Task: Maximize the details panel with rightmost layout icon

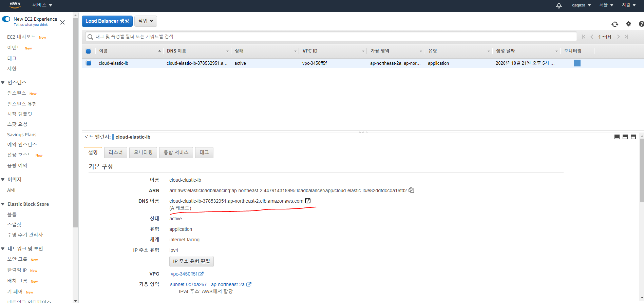Action: coord(633,137)
